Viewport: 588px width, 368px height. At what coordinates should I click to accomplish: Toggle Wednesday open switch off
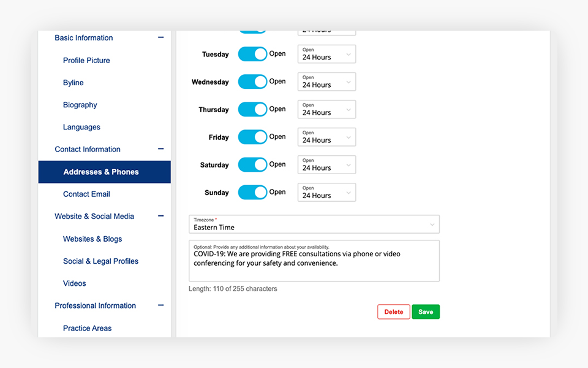point(252,82)
